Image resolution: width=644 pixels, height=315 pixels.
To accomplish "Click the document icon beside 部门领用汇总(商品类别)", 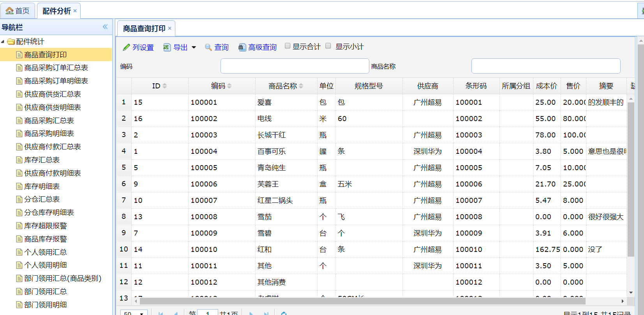I will (19, 278).
